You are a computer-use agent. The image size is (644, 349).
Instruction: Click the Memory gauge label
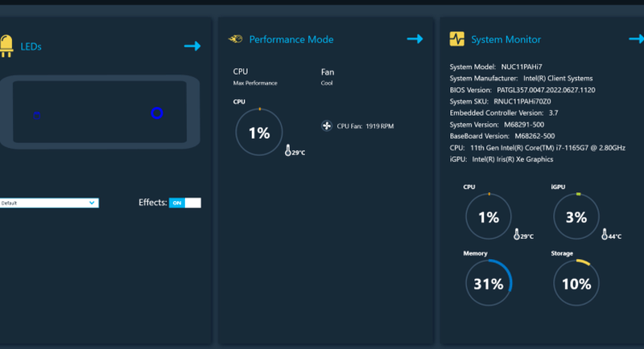click(475, 253)
